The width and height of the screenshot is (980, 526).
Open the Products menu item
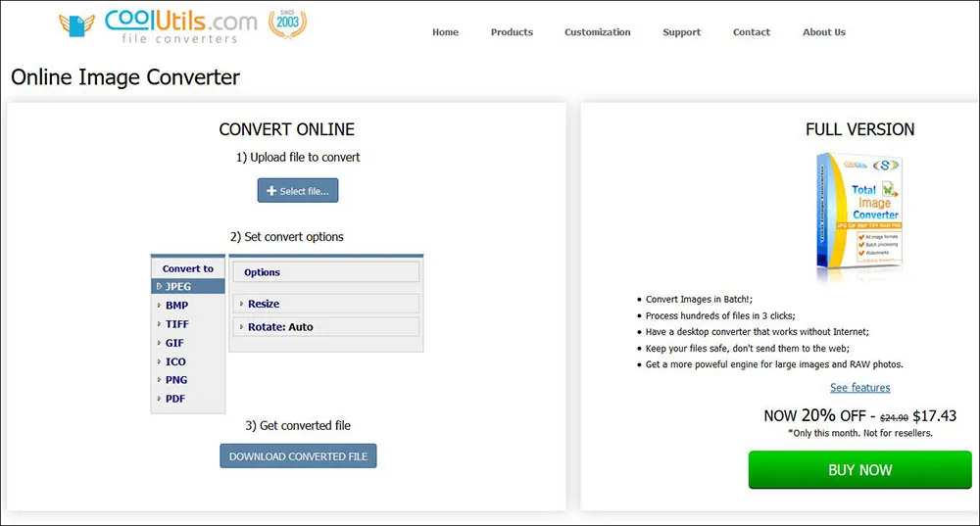point(512,32)
